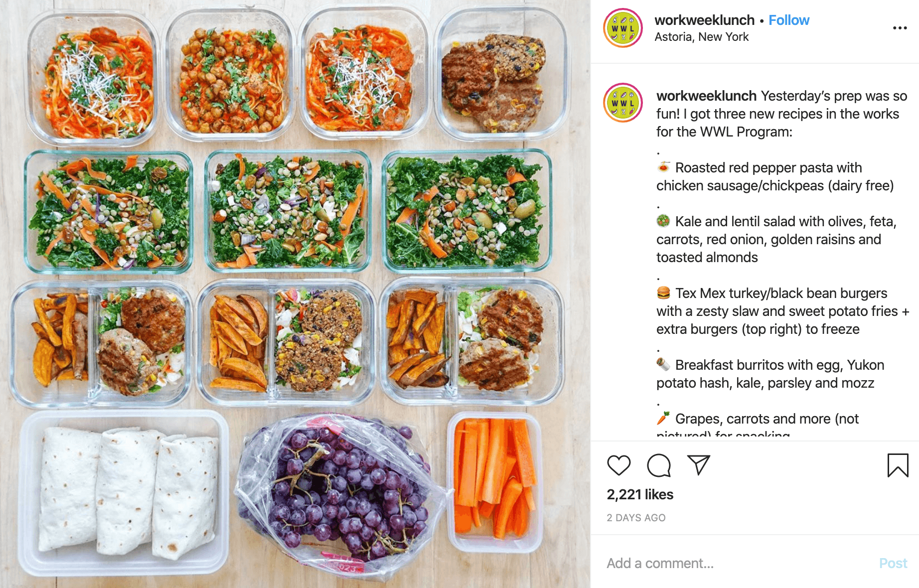Open the Astoria, New York location
The height and width of the screenshot is (588, 919).
pyautogui.click(x=702, y=37)
